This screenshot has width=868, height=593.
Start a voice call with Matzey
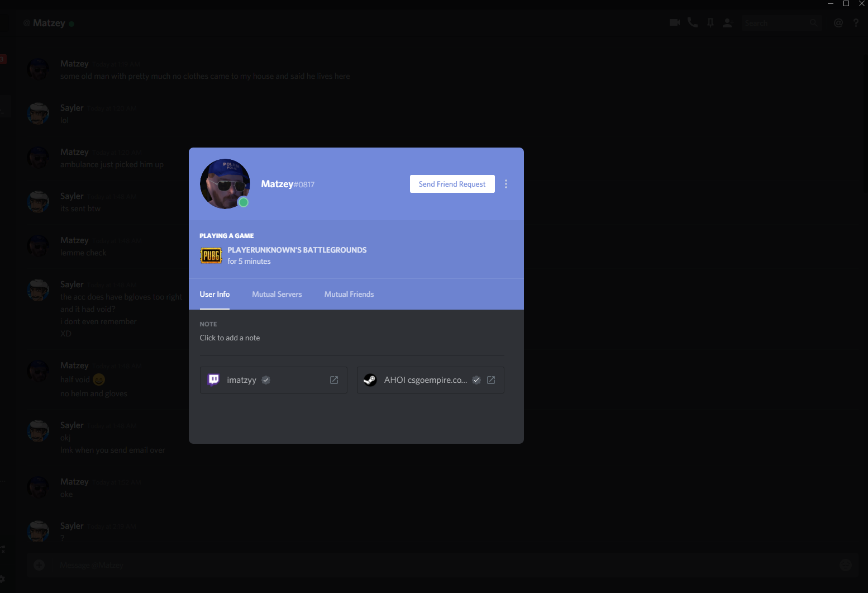pos(693,23)
